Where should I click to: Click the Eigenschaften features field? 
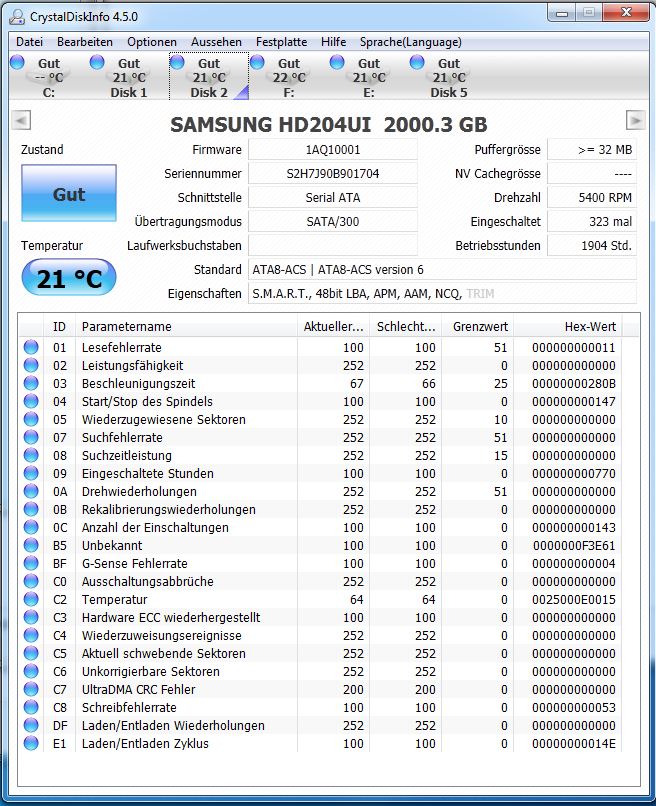pos(442,294)
